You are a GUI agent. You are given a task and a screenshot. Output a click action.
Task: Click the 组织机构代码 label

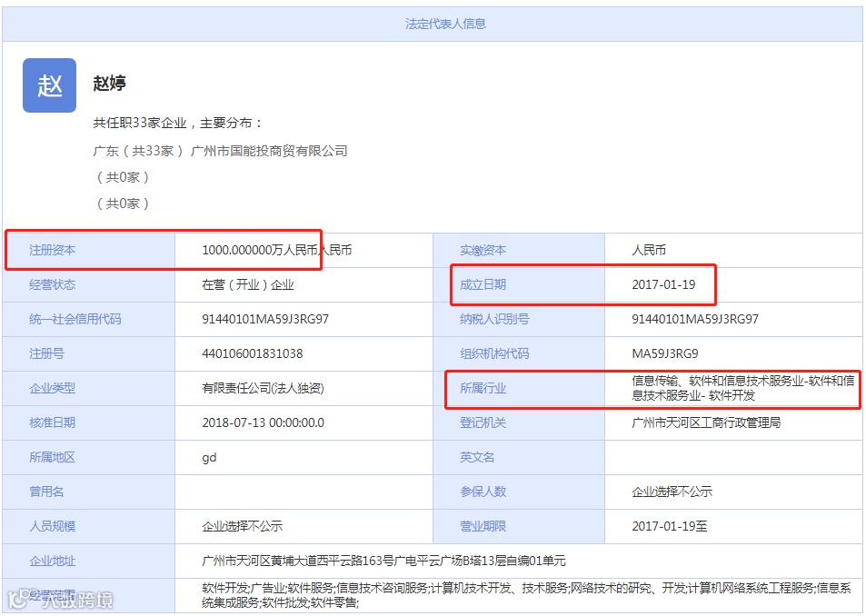494,353
